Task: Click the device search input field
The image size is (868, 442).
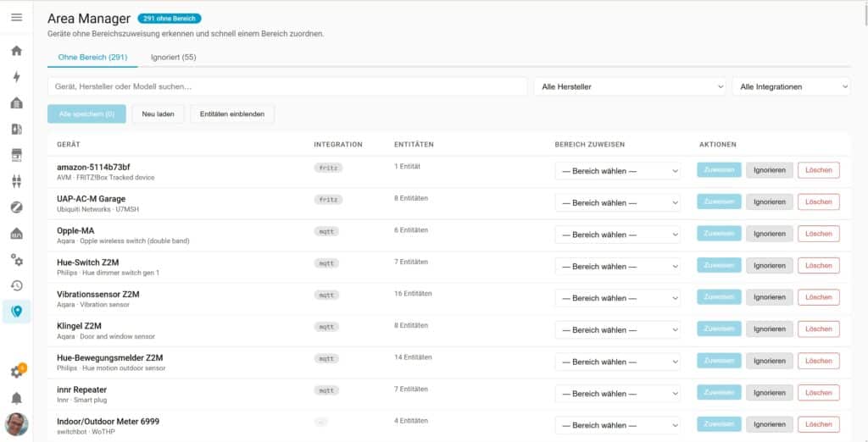Action: click(x=287, y=87)
